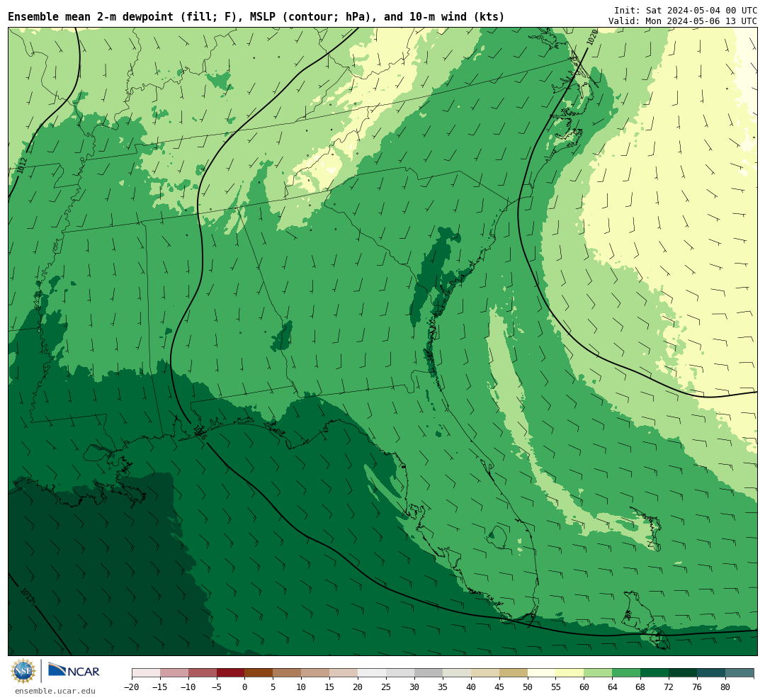
Task: Click the 1016 isobar contour label
Action: click(200, 432)
